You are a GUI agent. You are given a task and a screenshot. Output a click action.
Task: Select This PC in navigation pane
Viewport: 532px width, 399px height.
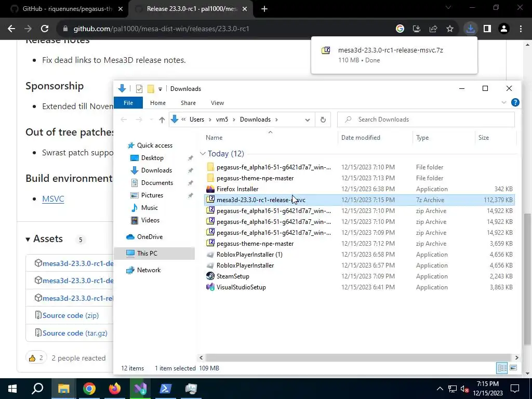[147, 254]
